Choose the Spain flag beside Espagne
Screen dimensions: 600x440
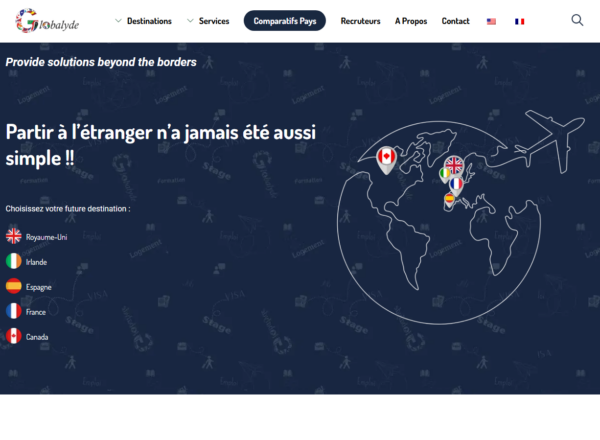tap(14, 286)
